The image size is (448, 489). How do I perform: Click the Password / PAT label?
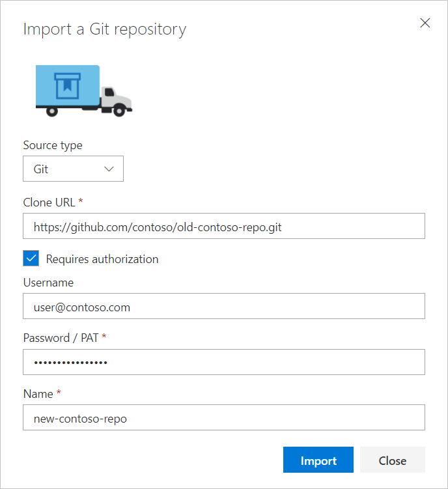point(59,338)
